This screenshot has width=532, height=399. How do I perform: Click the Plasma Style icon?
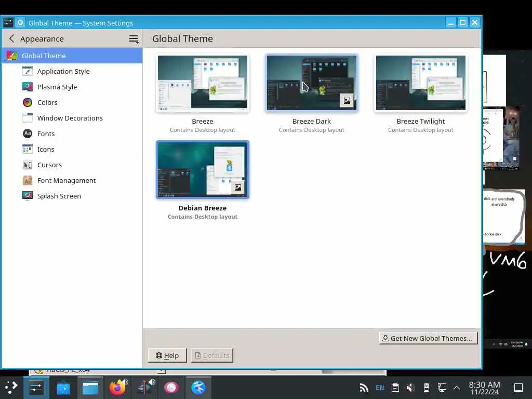pyautogui.click(x=28, y=87)
